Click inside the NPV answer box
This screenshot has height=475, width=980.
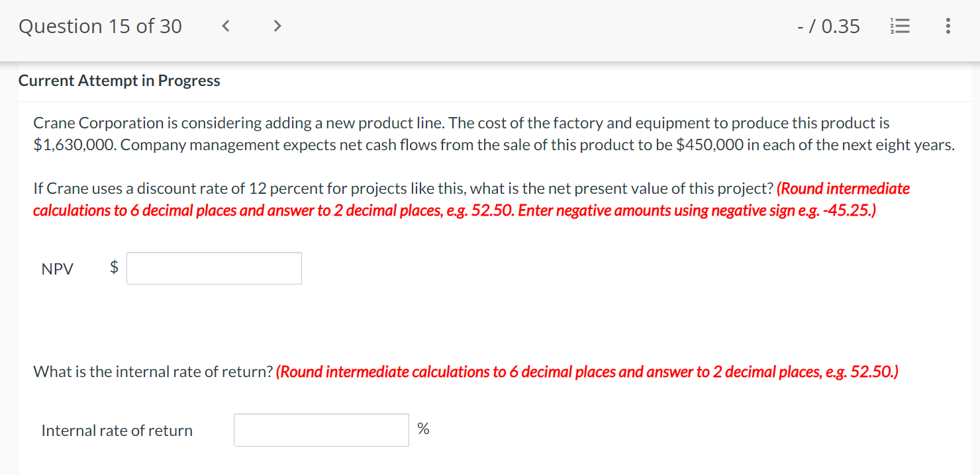(213, 268)
